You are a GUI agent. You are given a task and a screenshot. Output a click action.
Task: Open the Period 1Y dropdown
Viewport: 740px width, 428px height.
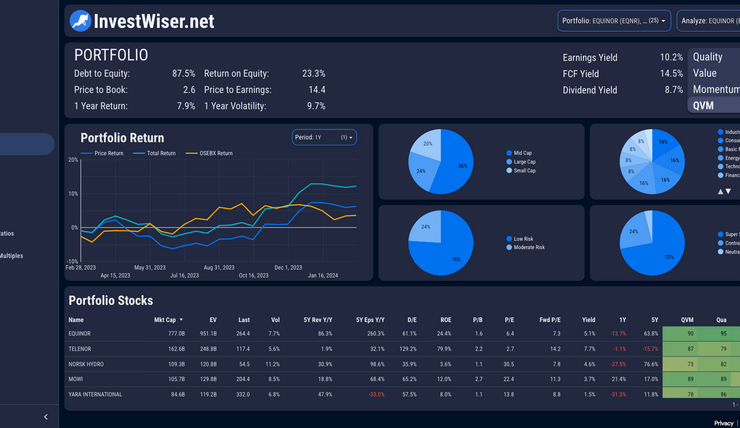point(324,137)
